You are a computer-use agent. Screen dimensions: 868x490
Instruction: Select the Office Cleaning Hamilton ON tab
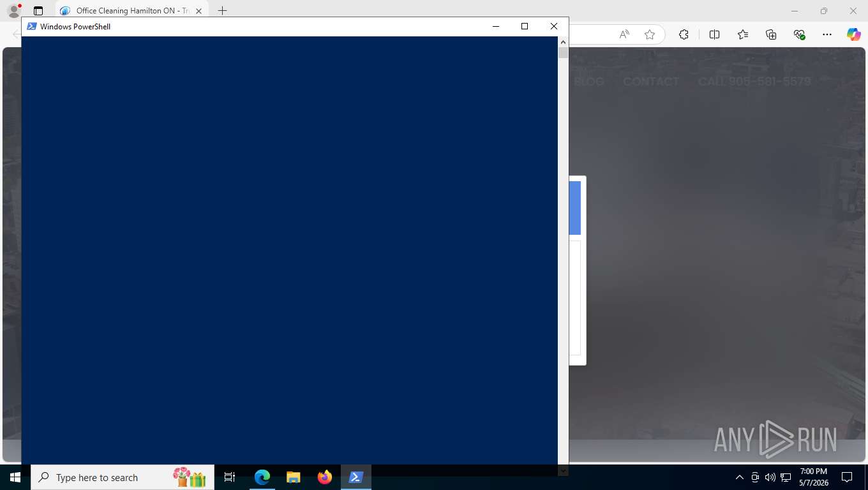click(132, 11)
